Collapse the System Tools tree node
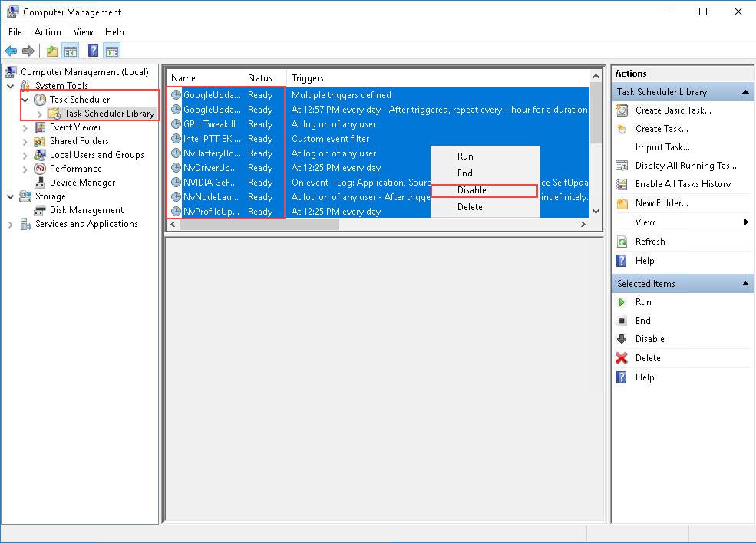Screen dimensions: 756x543 11,86
